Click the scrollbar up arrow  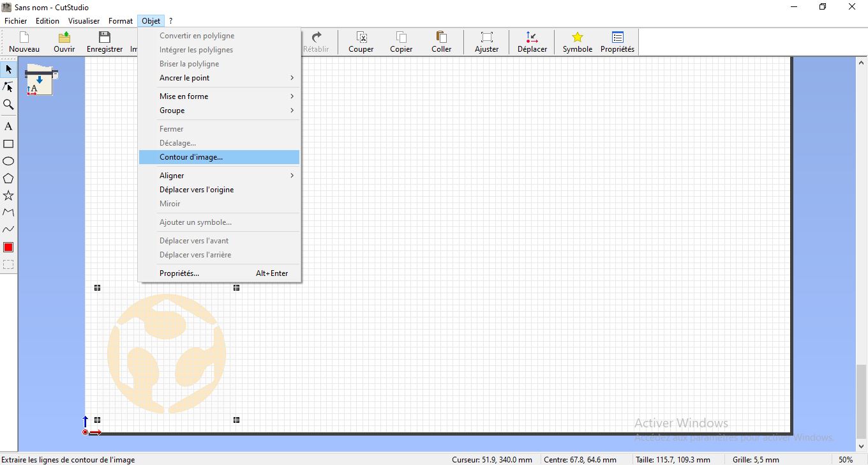point(862,62)
